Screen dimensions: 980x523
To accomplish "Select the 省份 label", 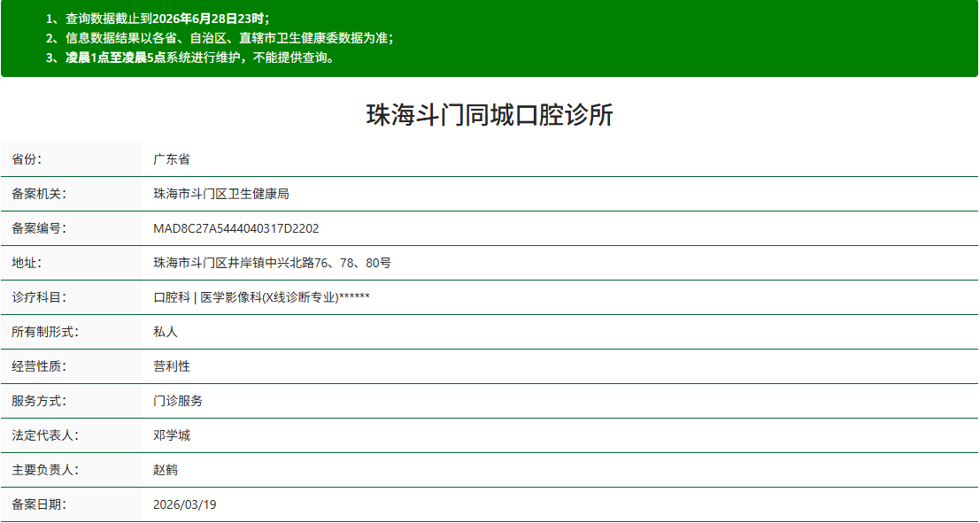I will 27,159.
